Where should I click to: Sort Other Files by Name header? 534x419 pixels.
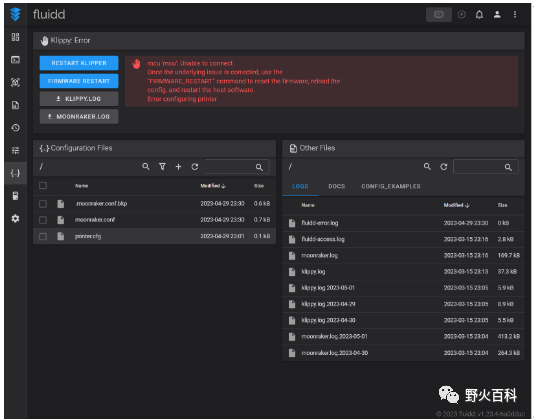click(x=308, y=205)
